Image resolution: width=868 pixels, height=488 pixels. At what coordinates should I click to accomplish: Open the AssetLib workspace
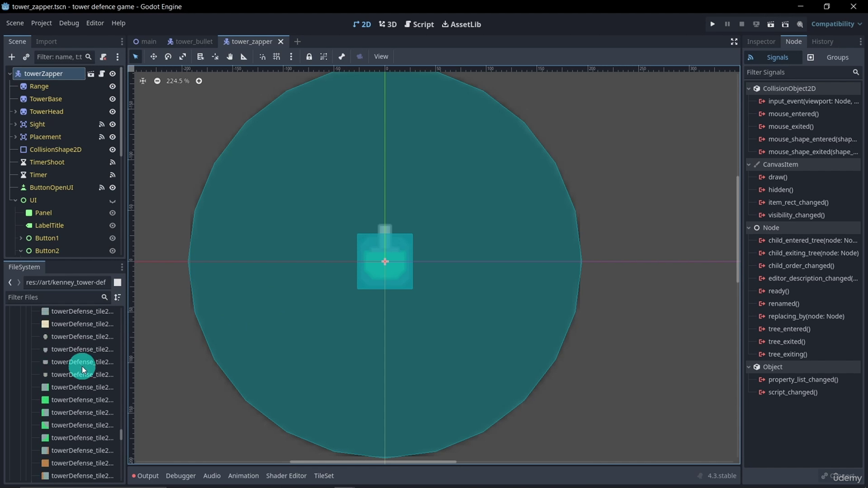tap(461, 24)
